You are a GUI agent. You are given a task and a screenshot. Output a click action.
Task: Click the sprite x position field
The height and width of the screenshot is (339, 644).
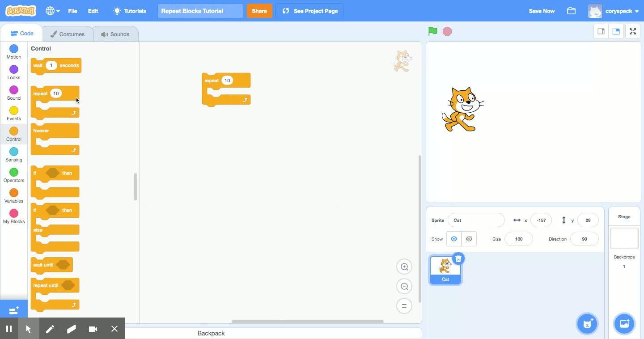(x=541, y=220)
